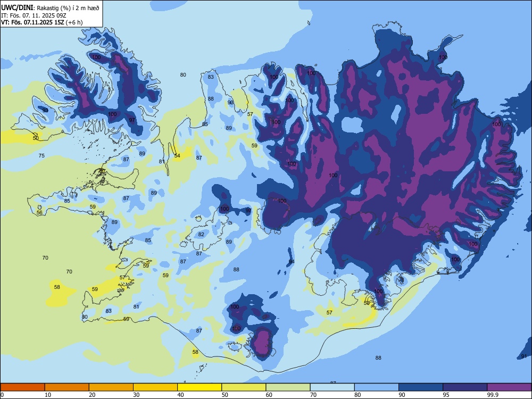Click the 70–80 pale blue legend swatch

pyautogui.click(x=332, y=387)
